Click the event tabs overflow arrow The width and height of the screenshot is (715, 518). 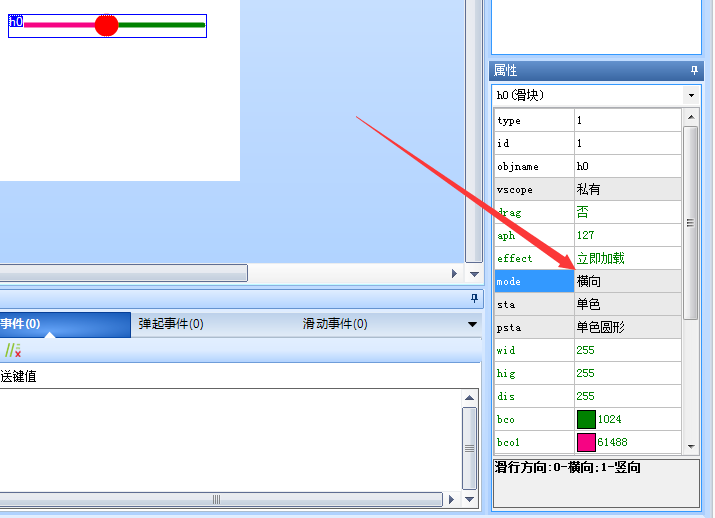[x=472, y=324]
